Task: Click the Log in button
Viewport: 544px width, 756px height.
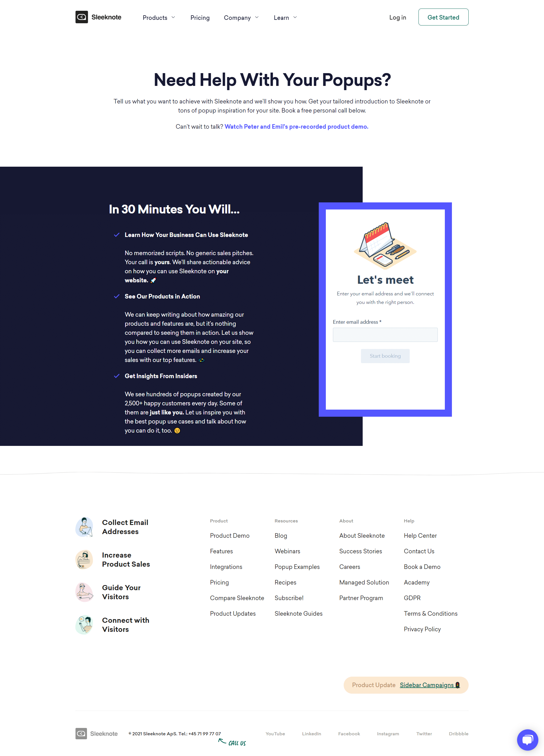Action: (x=397, y=17)
